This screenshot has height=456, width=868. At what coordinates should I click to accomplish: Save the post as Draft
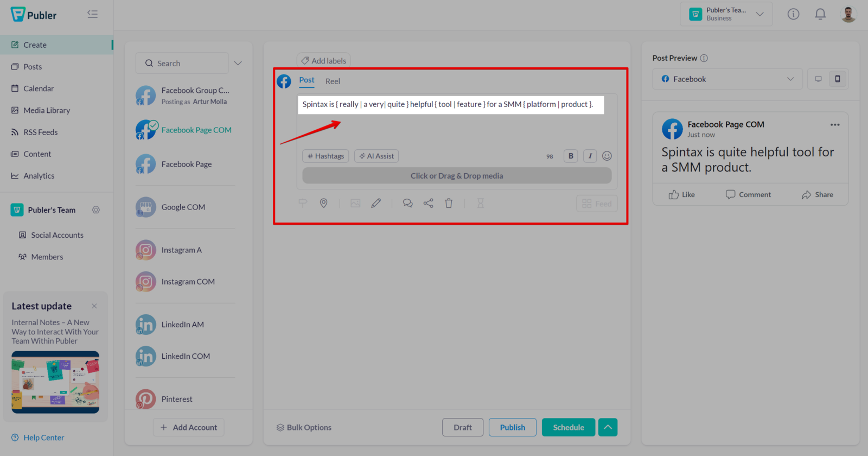pos(463,427)
